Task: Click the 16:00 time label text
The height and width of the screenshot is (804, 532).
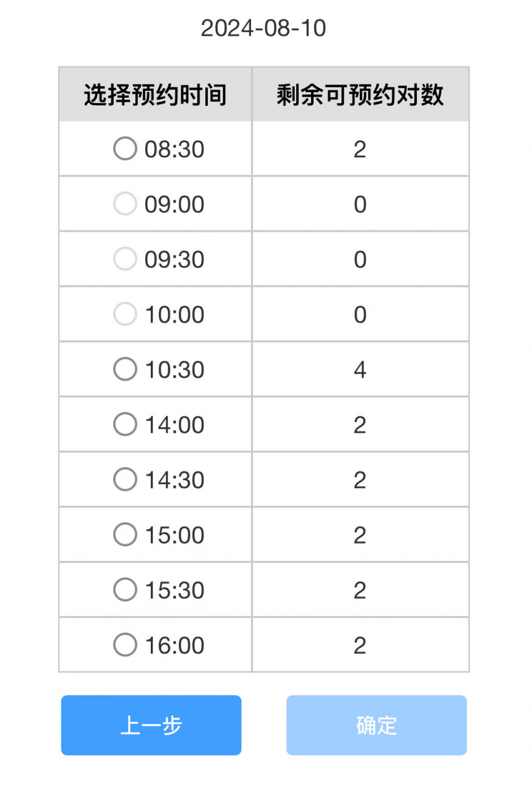Action: (x=175, y=646)
